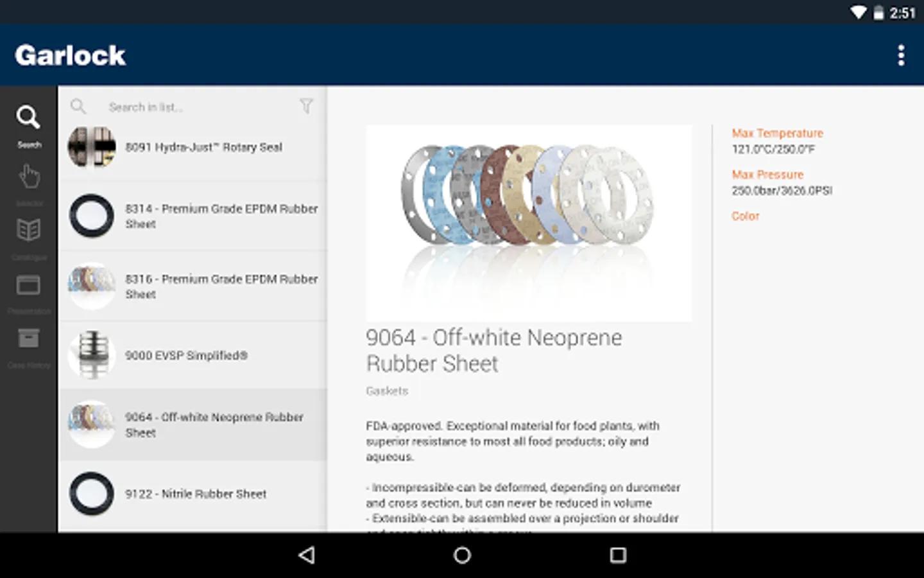The image size is (924, 578).
Task: Select 8314 Premium Grade EPDM Rubber Sheet
Action: pyautogui.click(x=193, y=216)
